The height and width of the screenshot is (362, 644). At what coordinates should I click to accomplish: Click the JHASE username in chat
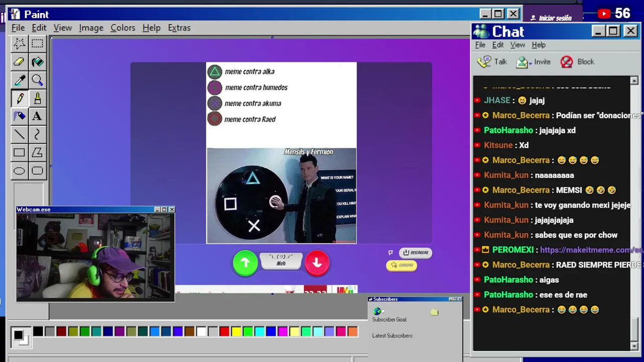497,101
